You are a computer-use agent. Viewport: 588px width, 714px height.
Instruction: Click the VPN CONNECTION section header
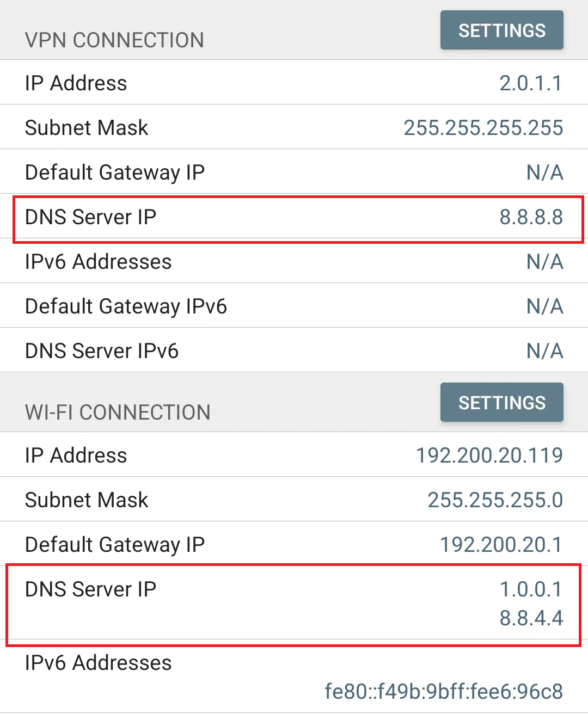tap(114, 40)
